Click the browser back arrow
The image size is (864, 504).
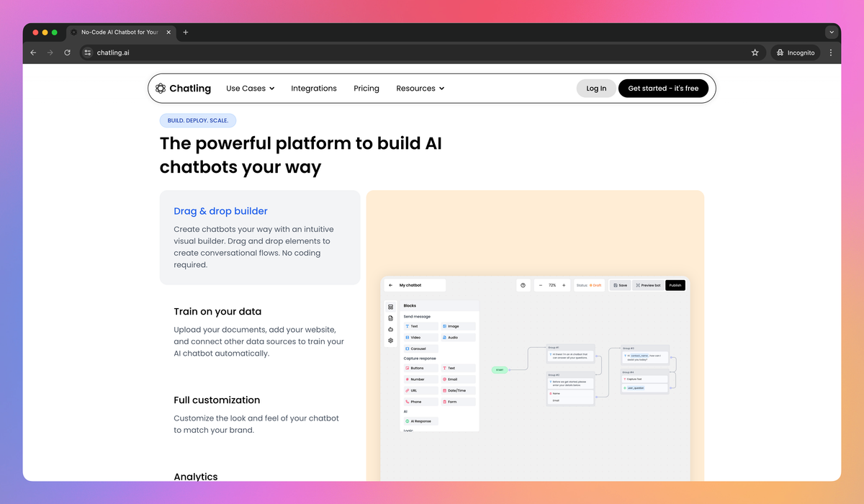[x=33, y=53]
